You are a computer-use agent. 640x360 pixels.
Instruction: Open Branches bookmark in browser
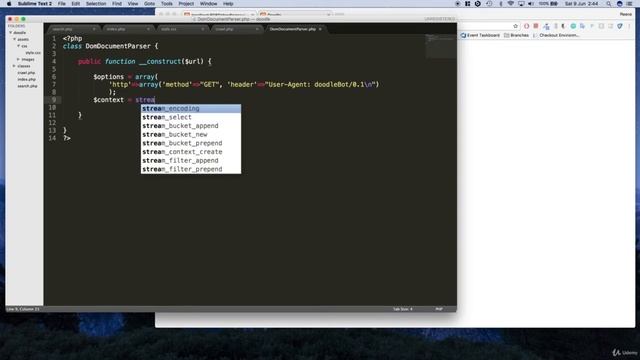(x=516, y=36)
